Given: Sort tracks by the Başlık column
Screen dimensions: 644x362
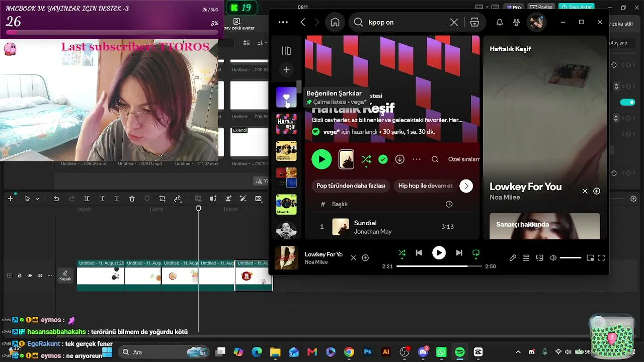Looking at the screenshot, I should point(340,204).
